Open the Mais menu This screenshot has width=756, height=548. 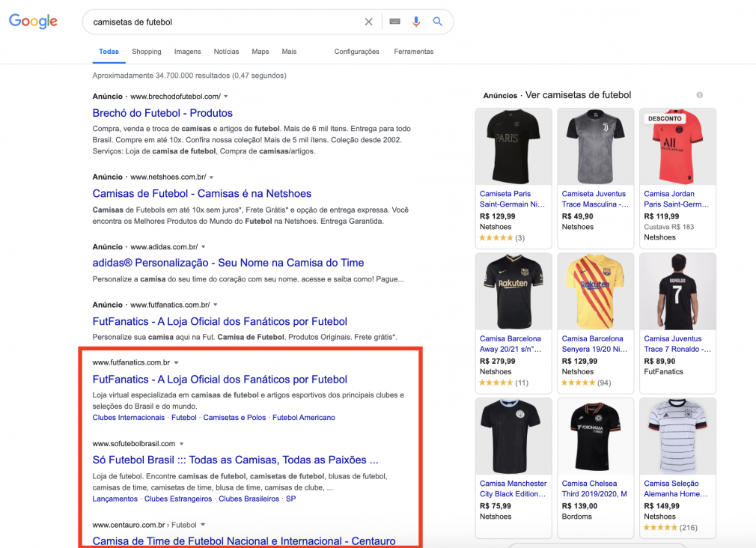[x=289, y=52]
